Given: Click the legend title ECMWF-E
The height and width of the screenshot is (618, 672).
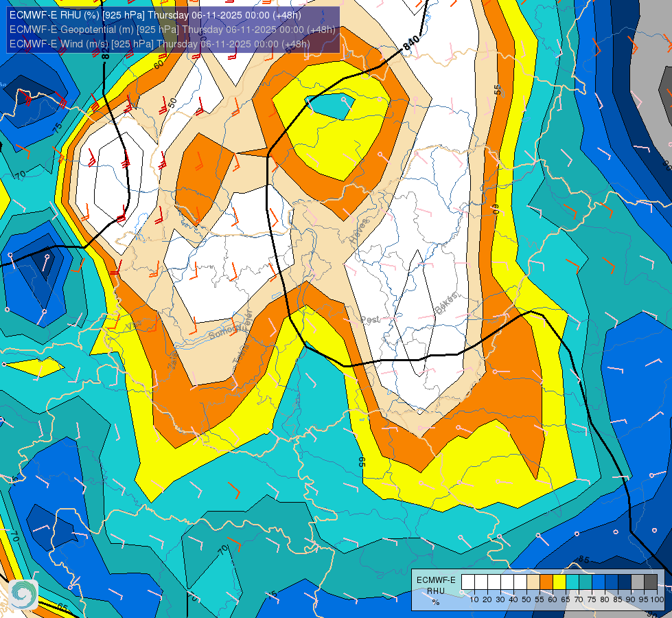Looking at the screenshot, I should point(436,580).
